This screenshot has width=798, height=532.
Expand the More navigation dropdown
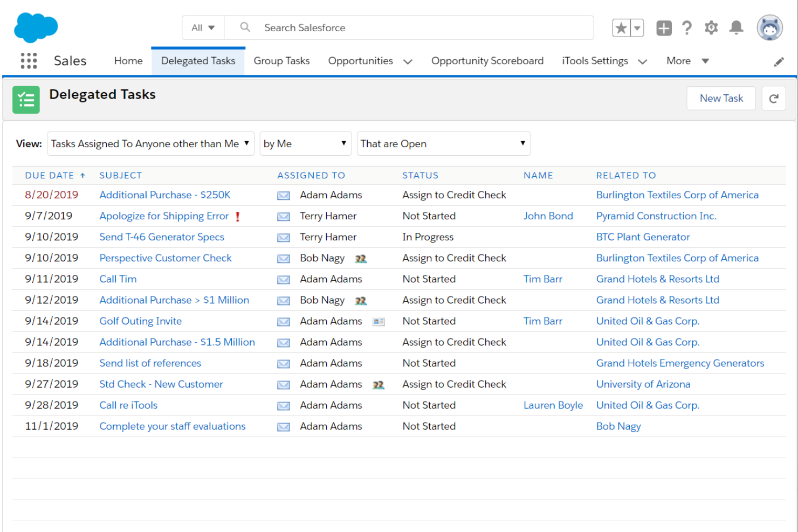point(687,60)
